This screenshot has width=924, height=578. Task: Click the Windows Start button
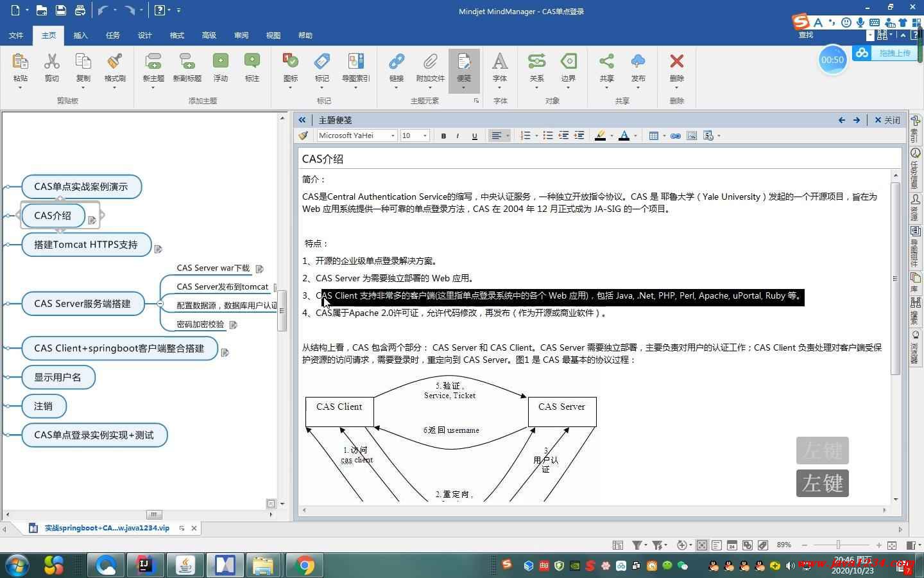pyautogui.click(x=17, y=566)
